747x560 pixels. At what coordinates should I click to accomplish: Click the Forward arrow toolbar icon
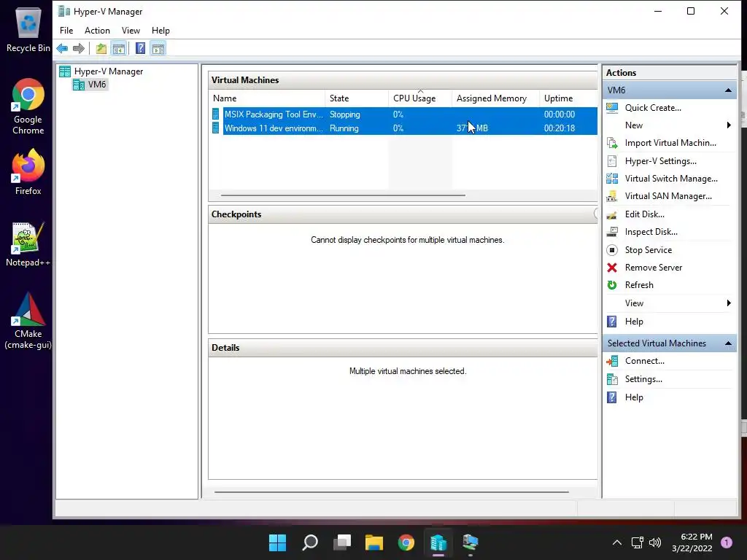click(x=79, y=49)
